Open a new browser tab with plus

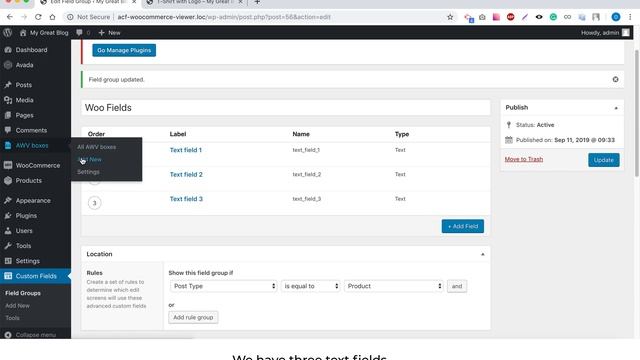[x=257, y=2]
